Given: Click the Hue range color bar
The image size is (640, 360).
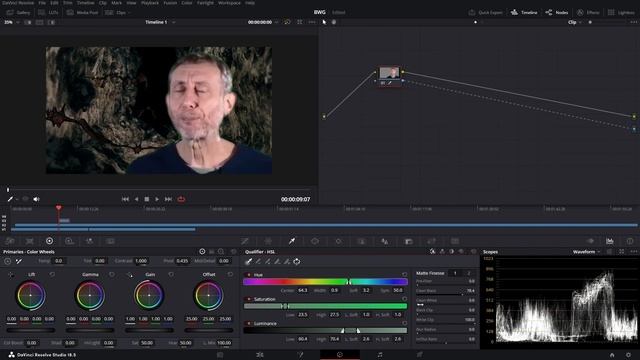Looking at the screenshot, I should (325, 282).
